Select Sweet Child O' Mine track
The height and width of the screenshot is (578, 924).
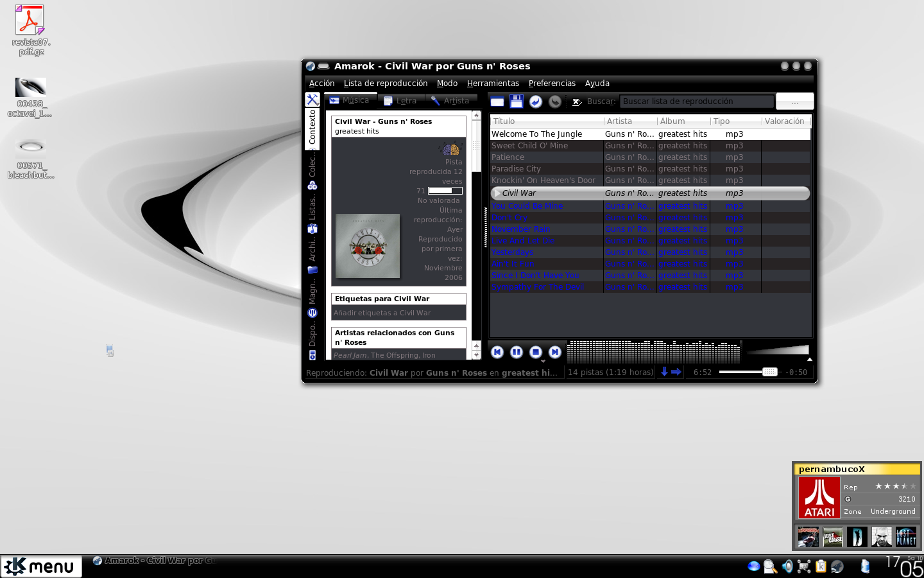[x=650, y=146]
